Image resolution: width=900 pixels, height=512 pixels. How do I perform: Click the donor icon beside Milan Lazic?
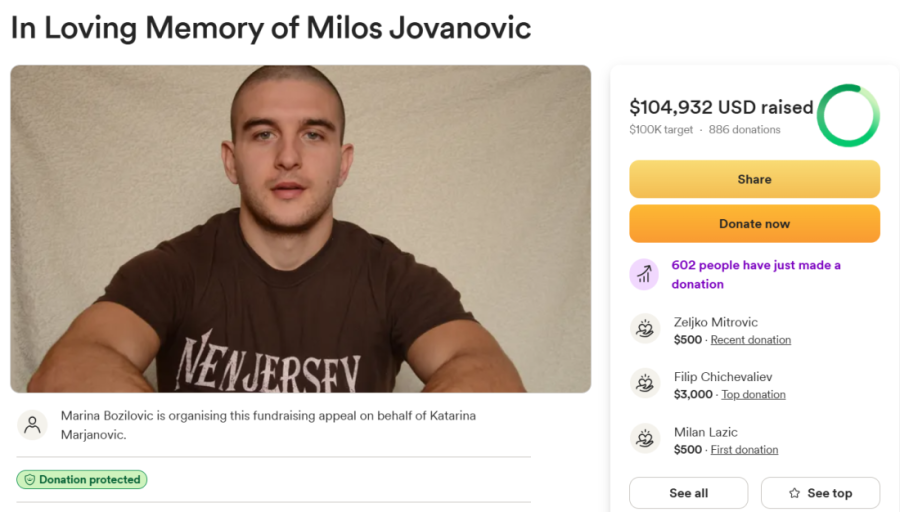(645, 439)
